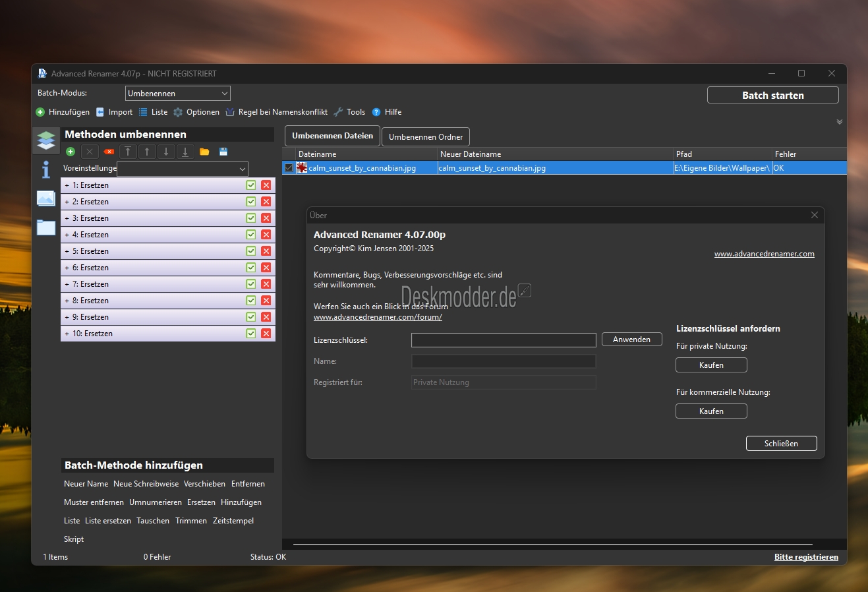Delete method 2: Ersetzen with red X
The width and height of the screenshot is (868, 592).
[x=266, y=202]
